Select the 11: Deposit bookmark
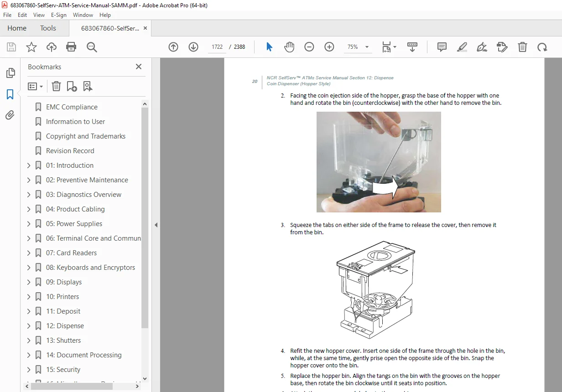562x392 pixels. pyautogui.click(x=63, y=311)
